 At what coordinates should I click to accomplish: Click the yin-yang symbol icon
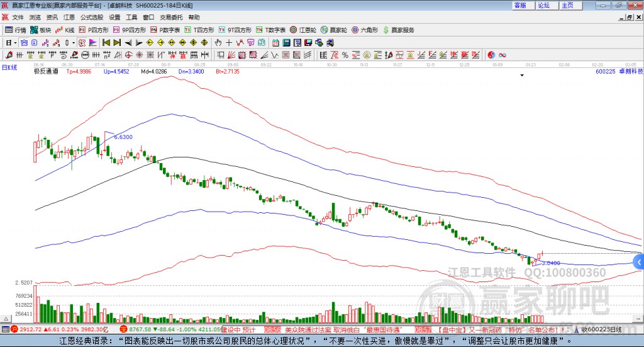pos(491,55)
